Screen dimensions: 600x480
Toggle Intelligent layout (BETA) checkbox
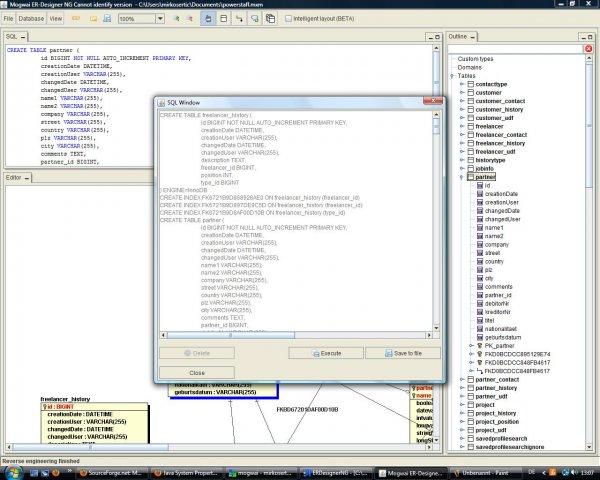289,18
